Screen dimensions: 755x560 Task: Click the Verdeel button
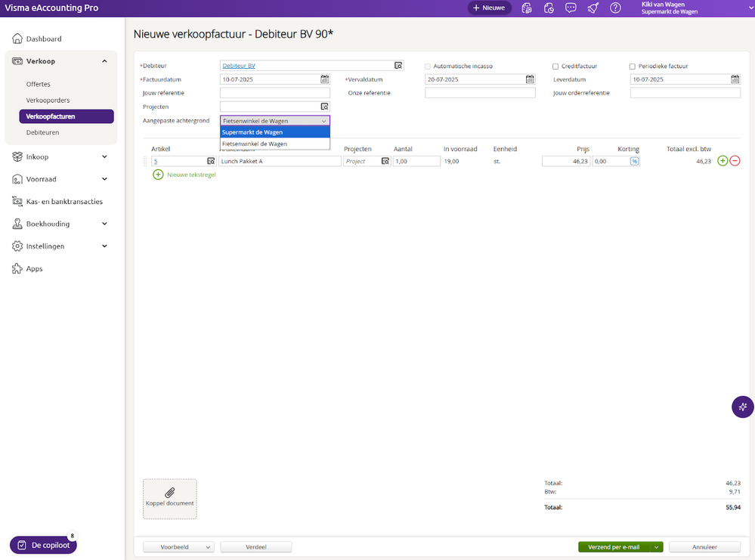click(255, 547)
